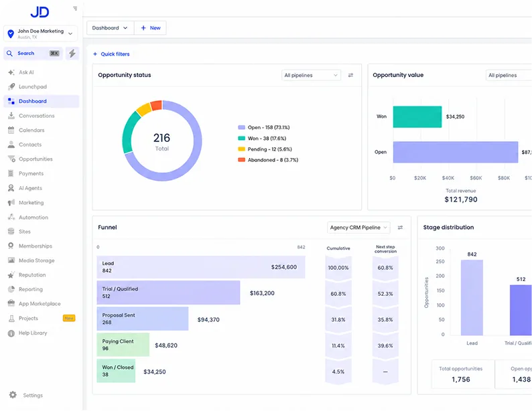Click the Opportunities funnel icon
Screen dimensions: 532x411
pyautogui.click(x=11, y=159)
